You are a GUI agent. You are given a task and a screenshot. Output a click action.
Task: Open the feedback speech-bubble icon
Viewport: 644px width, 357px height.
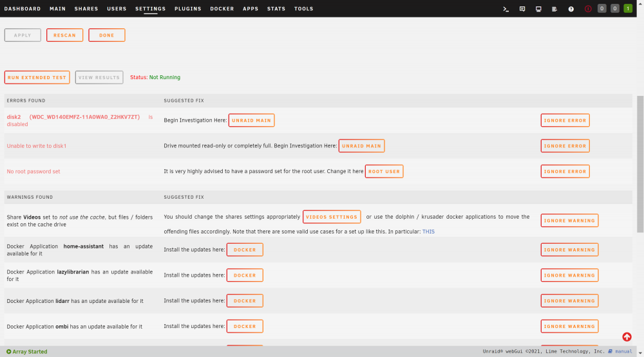click(x=522, y=9)
